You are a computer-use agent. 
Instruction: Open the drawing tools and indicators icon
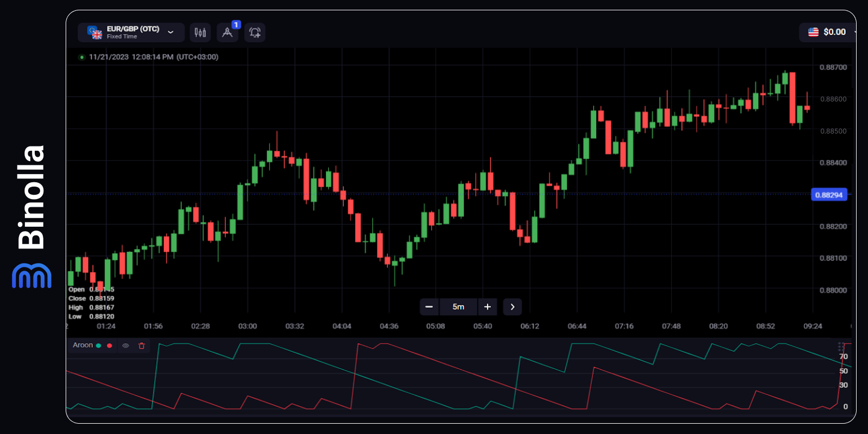(227, 33)
